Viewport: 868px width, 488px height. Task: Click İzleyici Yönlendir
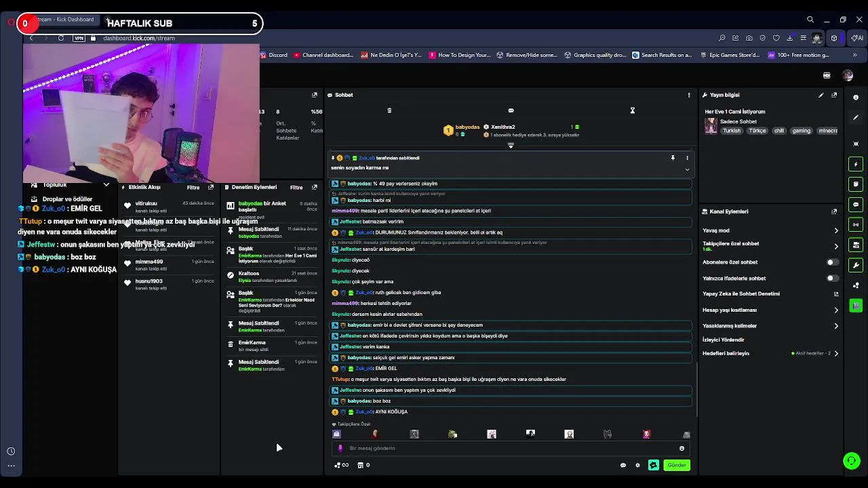(x=723, y=340)
